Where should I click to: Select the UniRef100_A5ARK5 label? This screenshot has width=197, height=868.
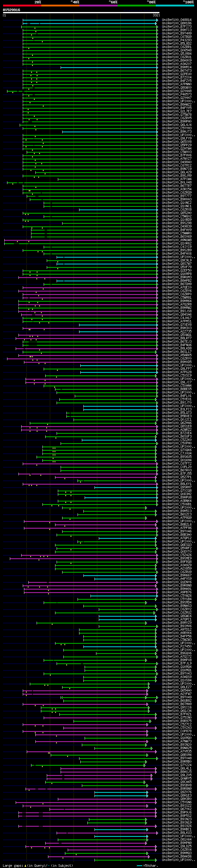tap(176, 355)
